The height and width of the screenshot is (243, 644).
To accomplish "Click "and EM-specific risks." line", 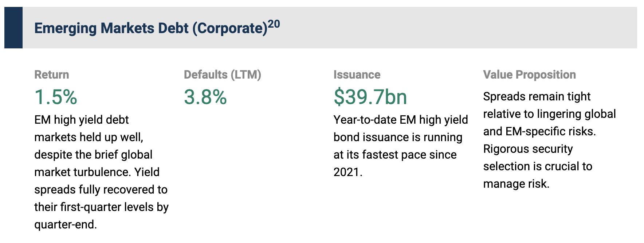I will point(539,131).
